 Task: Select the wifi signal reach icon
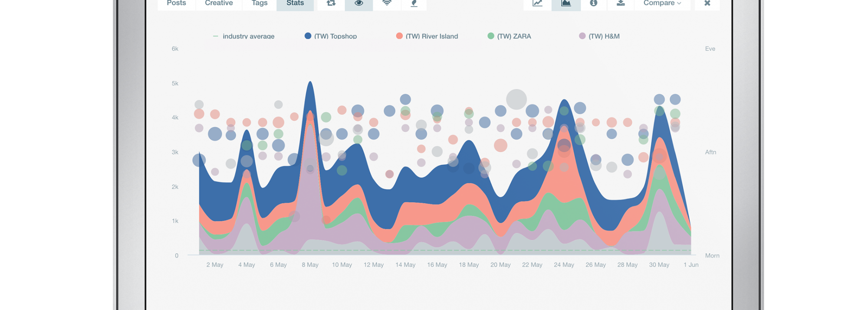pyautogui.click(x=387, y=3)
